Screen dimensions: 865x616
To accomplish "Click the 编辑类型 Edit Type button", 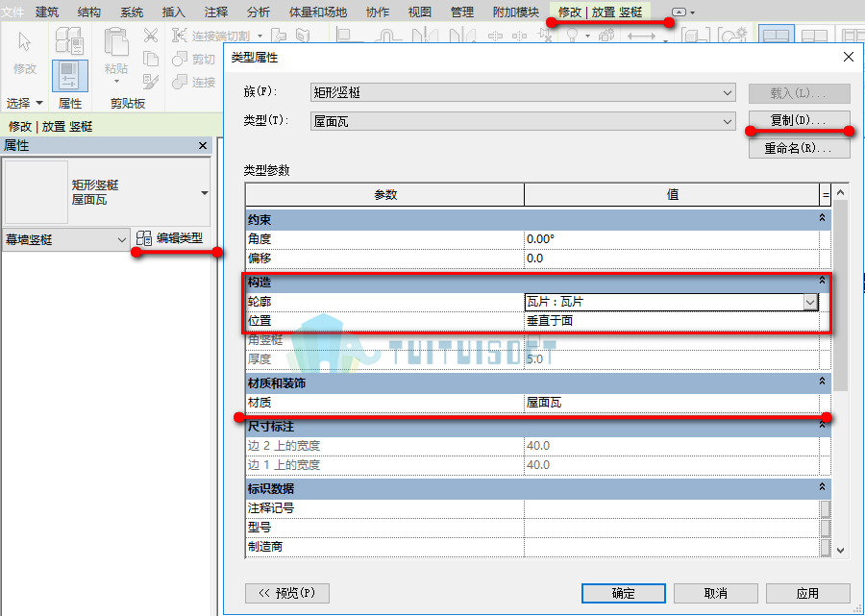I will (x=170, y=238).
